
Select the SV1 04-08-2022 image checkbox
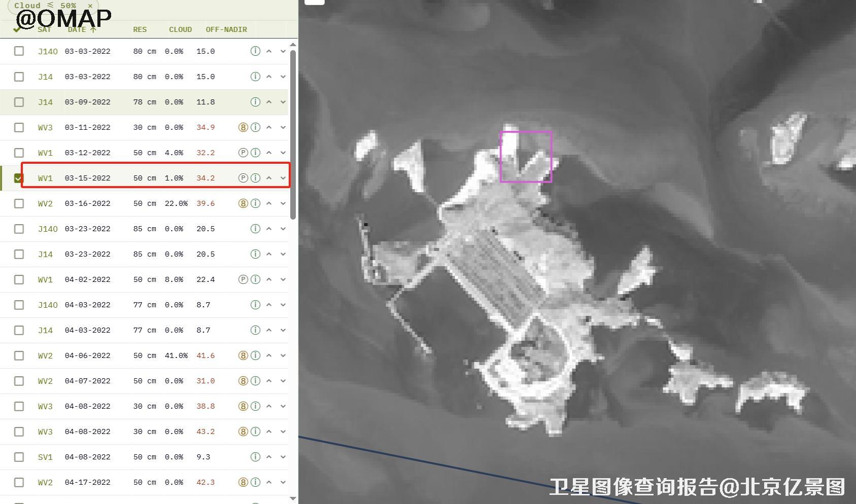click(x=19, y=457)
